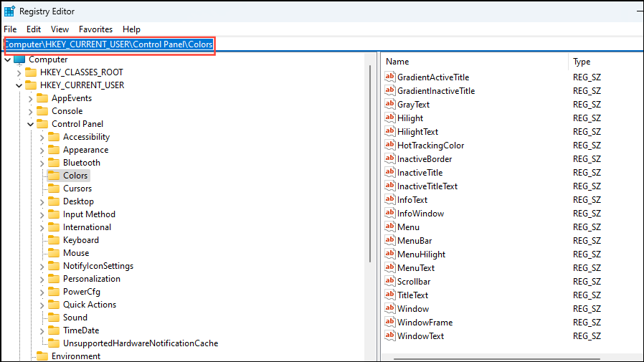This screenshot has height=362, width=644.
Task: Click the string value icon for HotTrackingColor
Action: tap(389, 145)
